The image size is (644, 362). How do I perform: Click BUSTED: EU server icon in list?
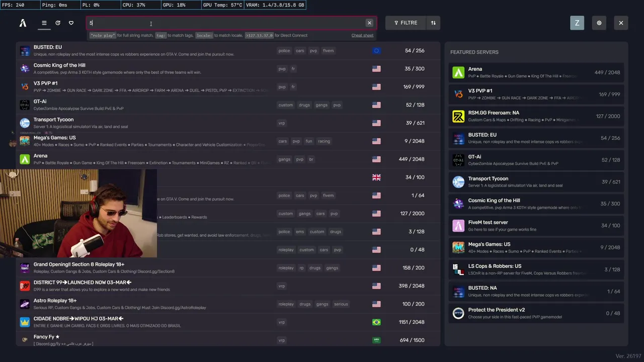tap(25, 50)
